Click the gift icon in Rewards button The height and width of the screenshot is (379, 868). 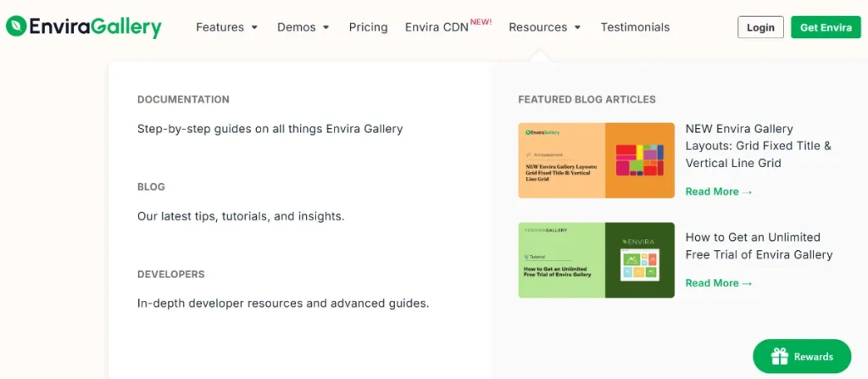[780, 356]
